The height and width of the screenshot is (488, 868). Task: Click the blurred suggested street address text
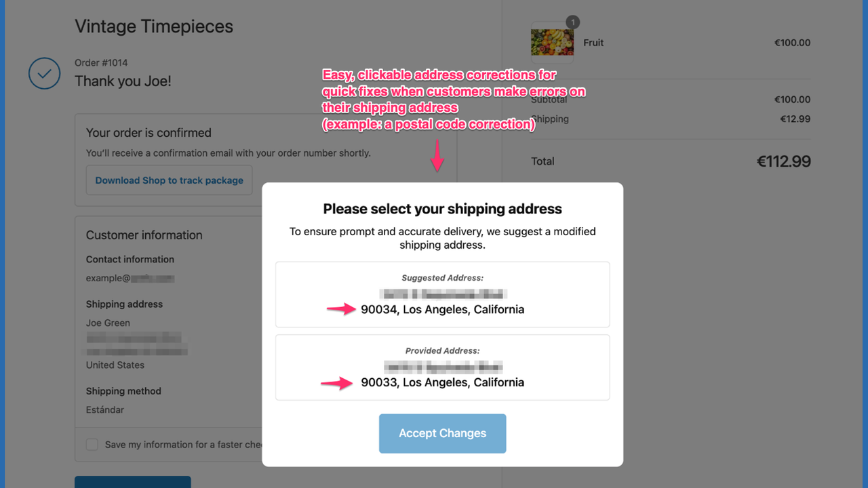tap(442, 293)
